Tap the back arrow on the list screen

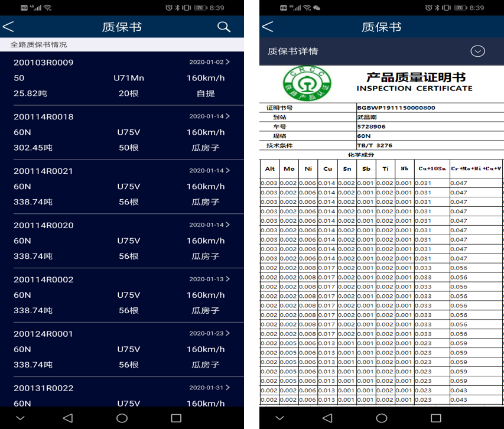point(9,27)
